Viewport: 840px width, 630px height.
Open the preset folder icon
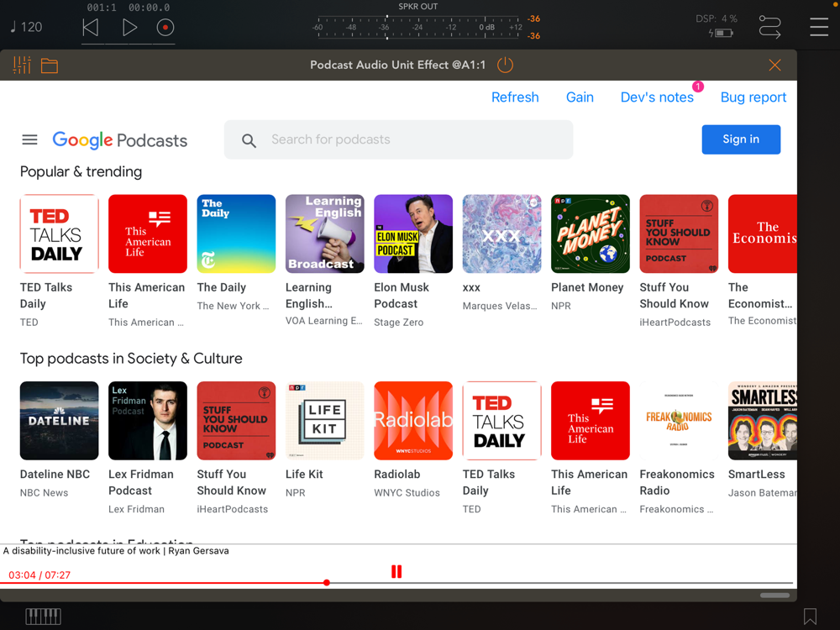pos(50,66)
